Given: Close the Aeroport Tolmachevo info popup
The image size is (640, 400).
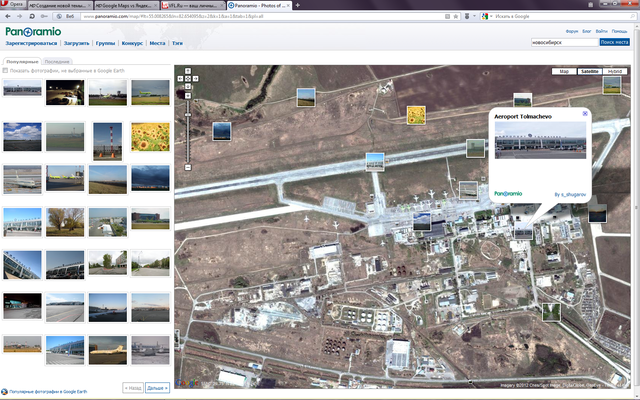Looking at the screenshot, I should coord(585,114).
